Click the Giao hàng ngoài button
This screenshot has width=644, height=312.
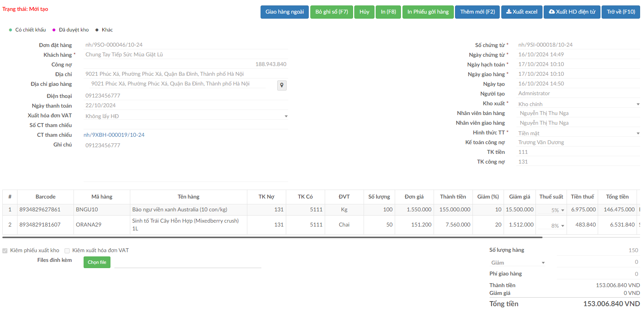[285, 12]
